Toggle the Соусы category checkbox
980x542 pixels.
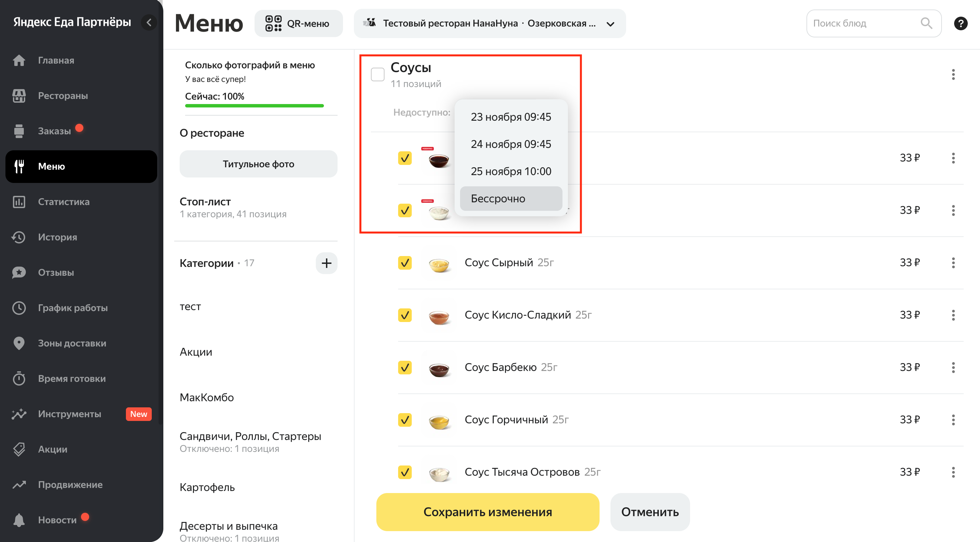click(x=377, y=74)
